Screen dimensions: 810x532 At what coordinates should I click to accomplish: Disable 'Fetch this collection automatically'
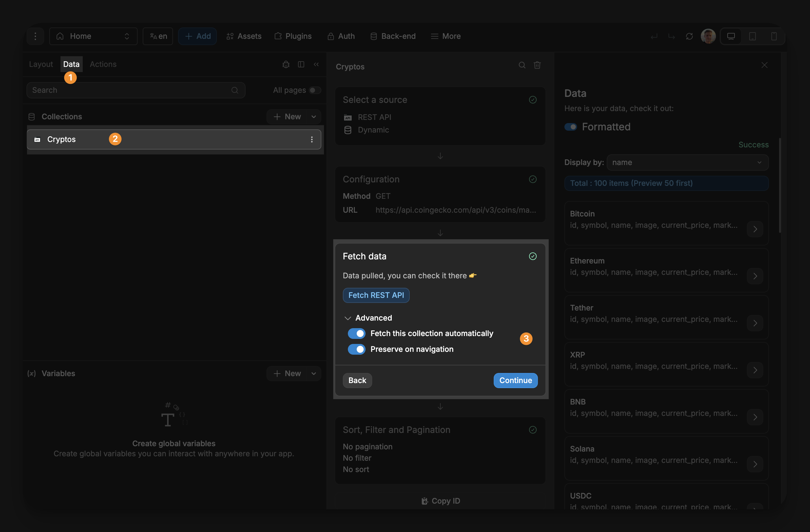356,333
